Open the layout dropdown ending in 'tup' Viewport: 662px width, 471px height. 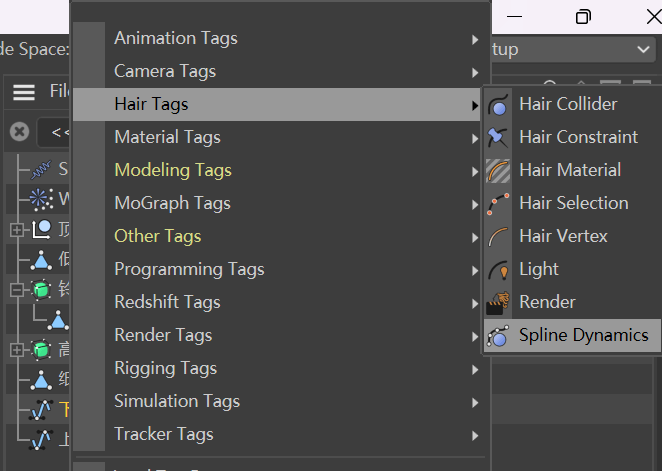click(x=573, y=49)
